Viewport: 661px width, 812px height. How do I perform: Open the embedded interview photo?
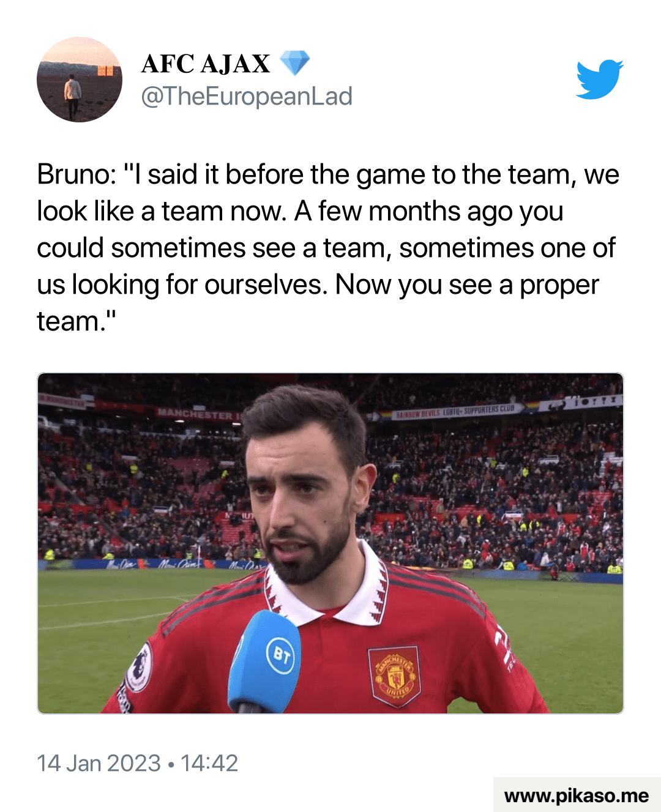click(x=330, y=543)
